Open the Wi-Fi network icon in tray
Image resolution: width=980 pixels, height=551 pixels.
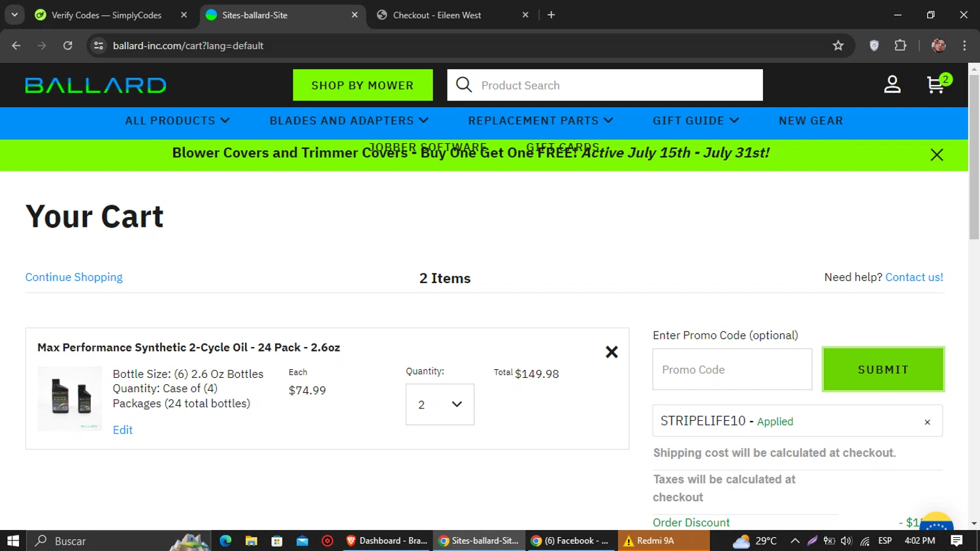[864, 541]
